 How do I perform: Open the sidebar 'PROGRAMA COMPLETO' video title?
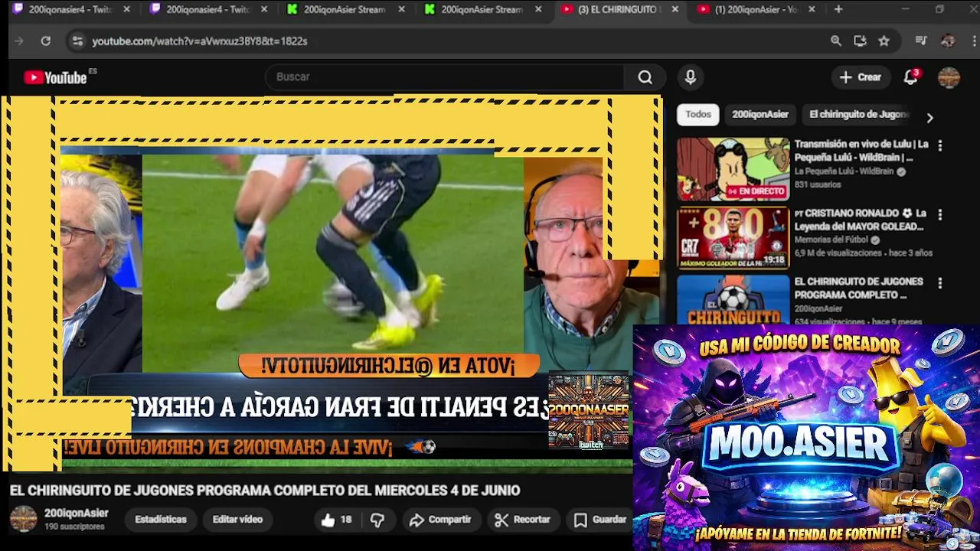(x=858, y=289)
